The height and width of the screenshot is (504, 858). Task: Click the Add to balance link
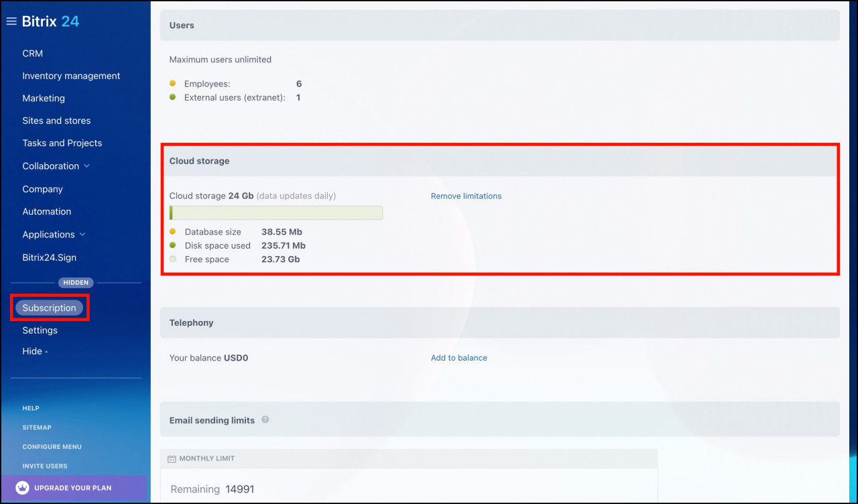[x=459, y=358]
